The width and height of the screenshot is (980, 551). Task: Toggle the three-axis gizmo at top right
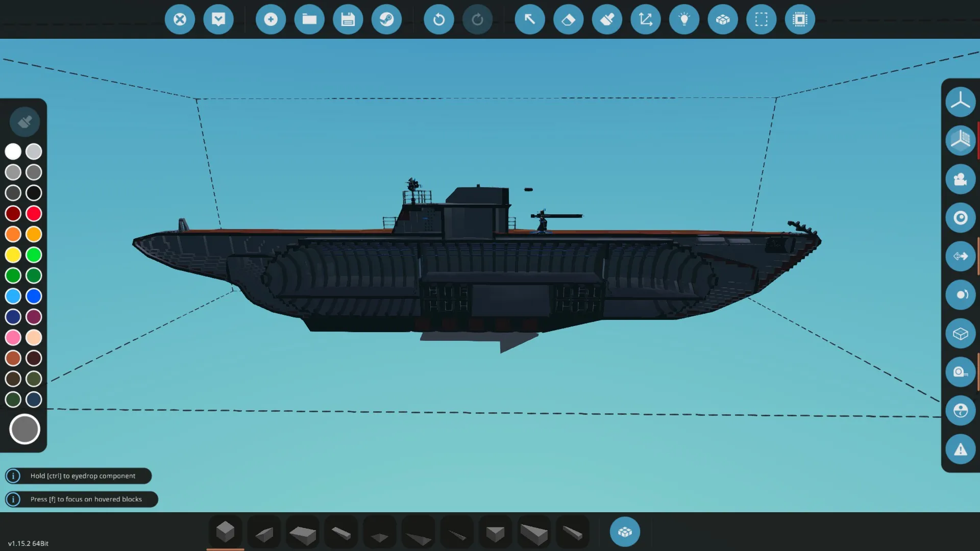click(960, 101)
